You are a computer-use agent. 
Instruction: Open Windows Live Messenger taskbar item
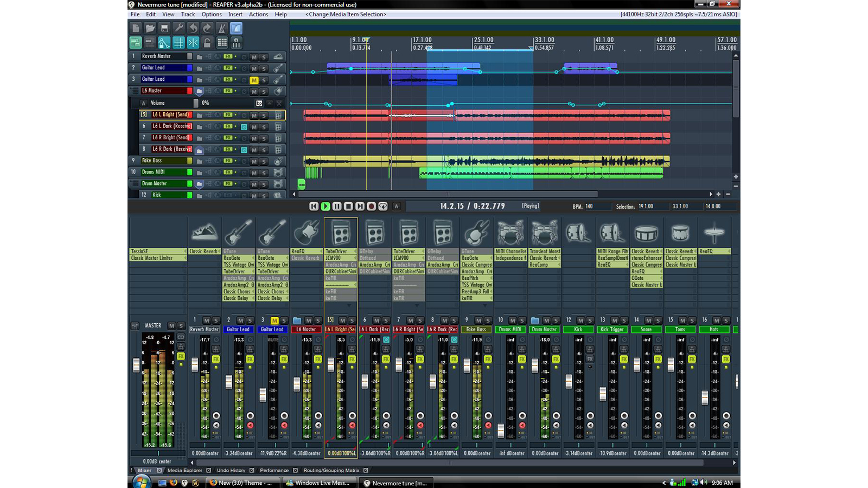319,483
